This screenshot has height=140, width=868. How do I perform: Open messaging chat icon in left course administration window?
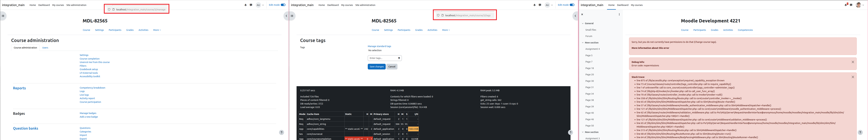coord(251,5)
